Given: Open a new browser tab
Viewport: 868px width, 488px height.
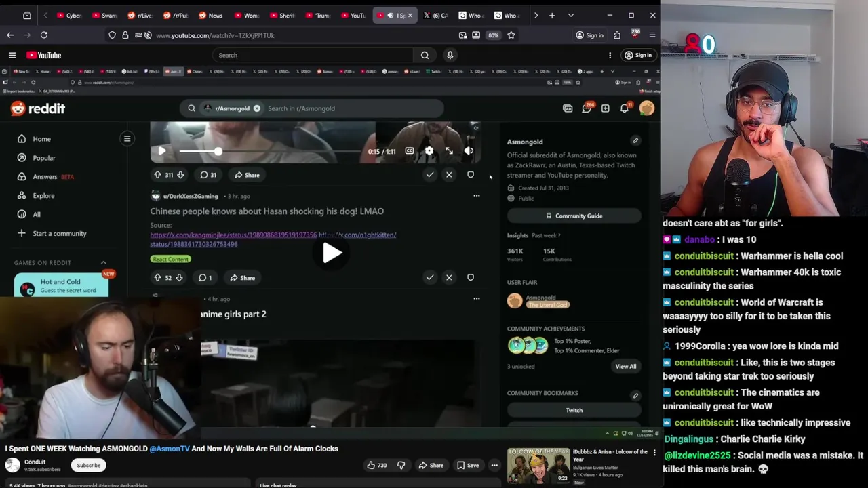Looking at the screenshot, I should [552, 15].
